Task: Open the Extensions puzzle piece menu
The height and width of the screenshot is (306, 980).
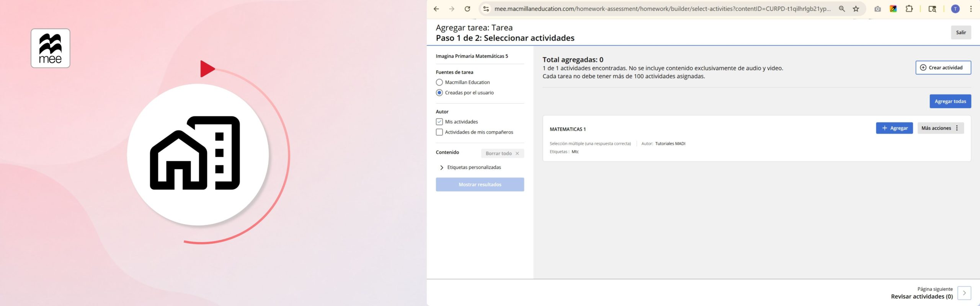Action: click(x=909, y=9)
